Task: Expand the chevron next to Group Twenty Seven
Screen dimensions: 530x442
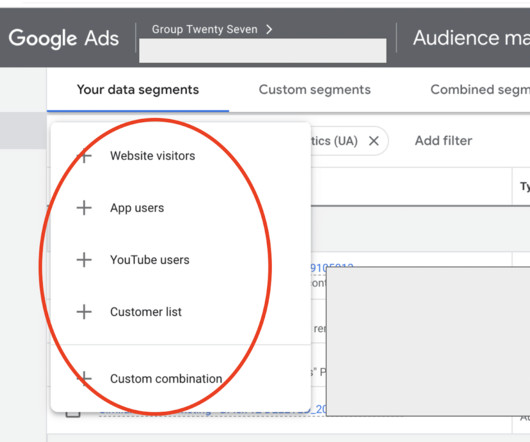Action: [269, 29]
